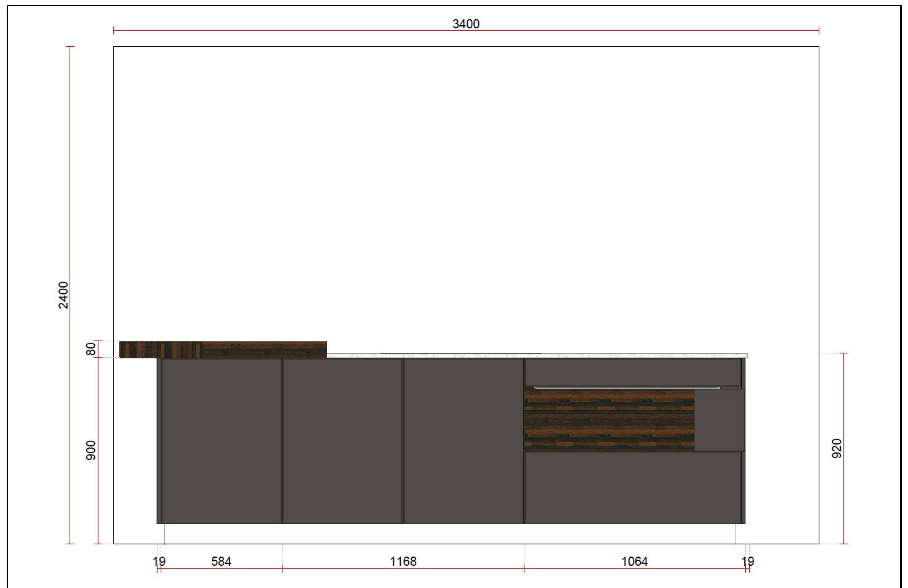Click the wooden open shelf niche

pos(608,420)
